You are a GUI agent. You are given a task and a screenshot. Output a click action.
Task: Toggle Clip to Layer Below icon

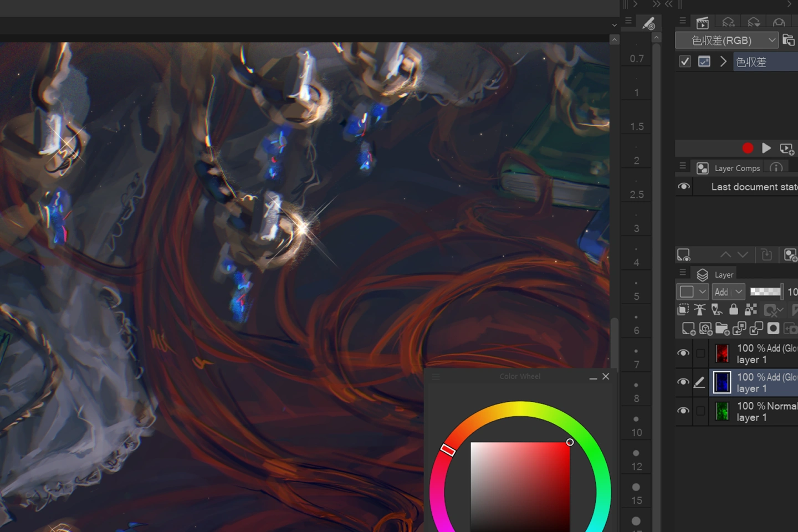(683, 310)
